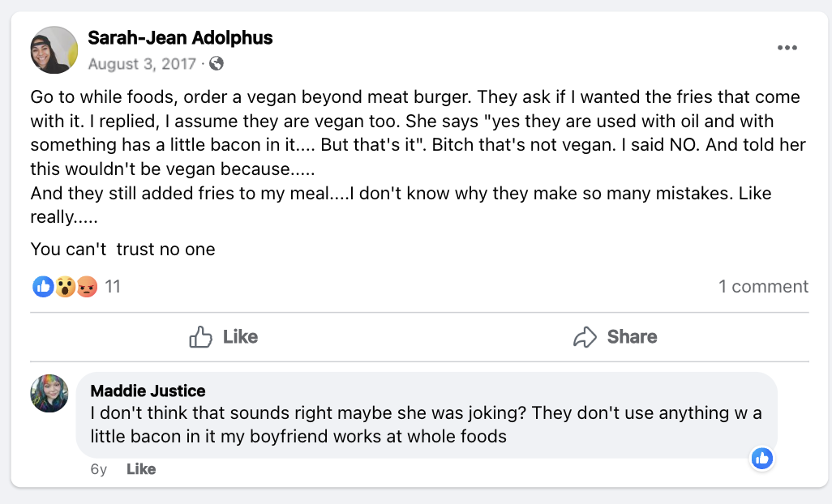Viewport: 832px width, 504px height.
Task: Open Maddie Justice's profile picture
Action: [x=49, y=393]
